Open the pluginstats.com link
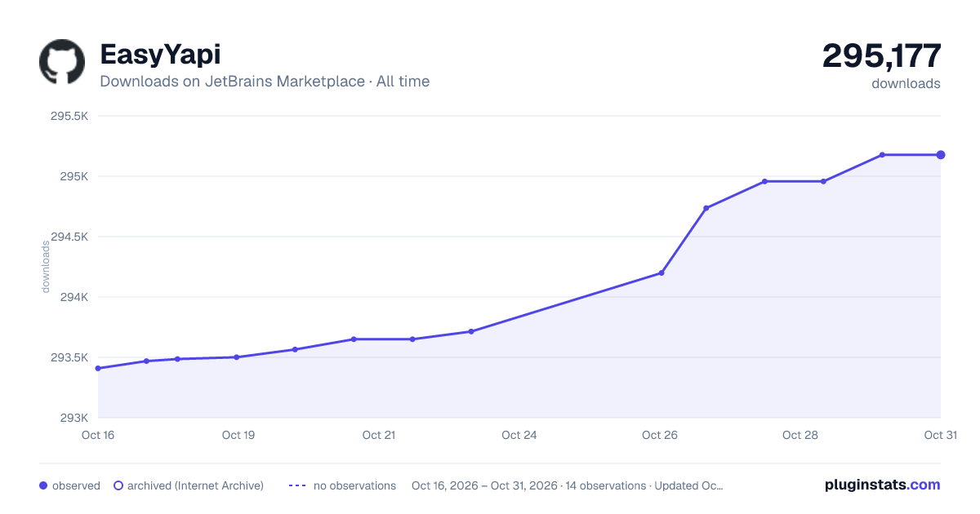The width and height of the screenshot is (980, 514). 882,485
